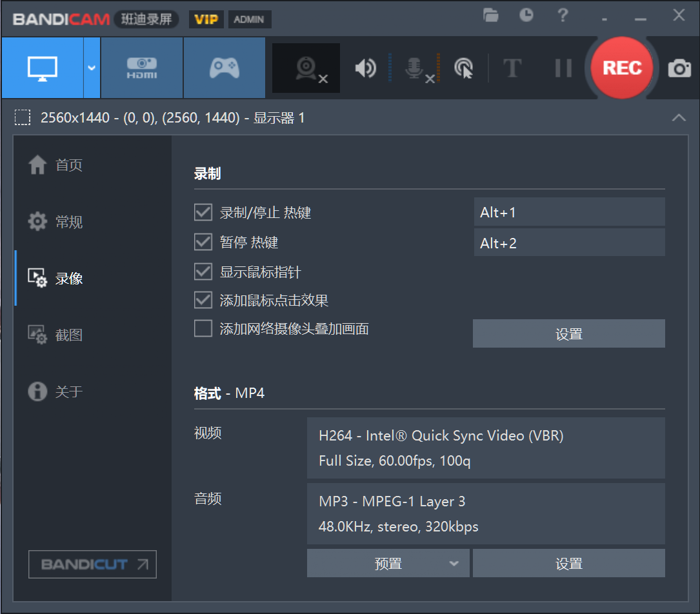The width and height of the screenshot is (700, 614).
Task: Click the 截图 picture gear icon
Action: pyautogui.click(x=37, y=334)
